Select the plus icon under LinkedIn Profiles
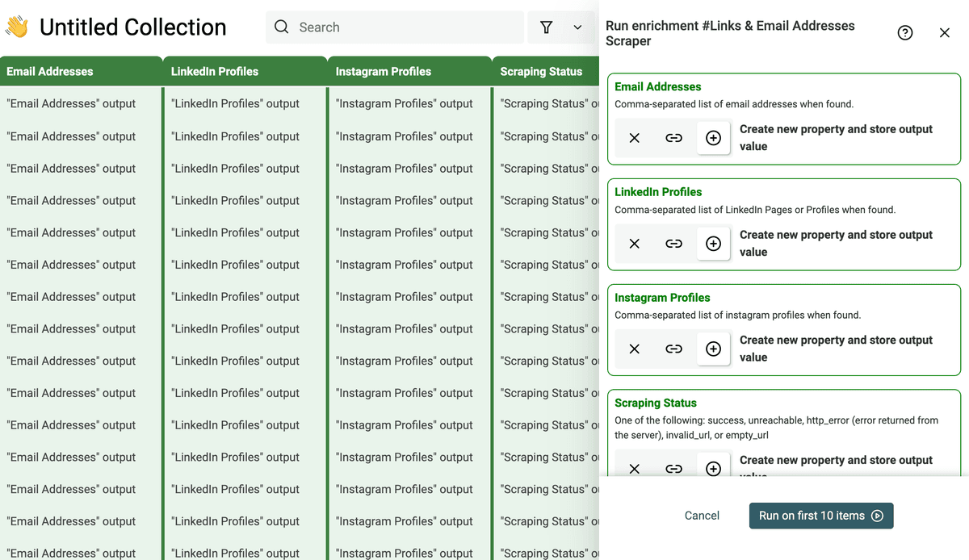Screen dimensions: 969x560 (x=713, y=244)
